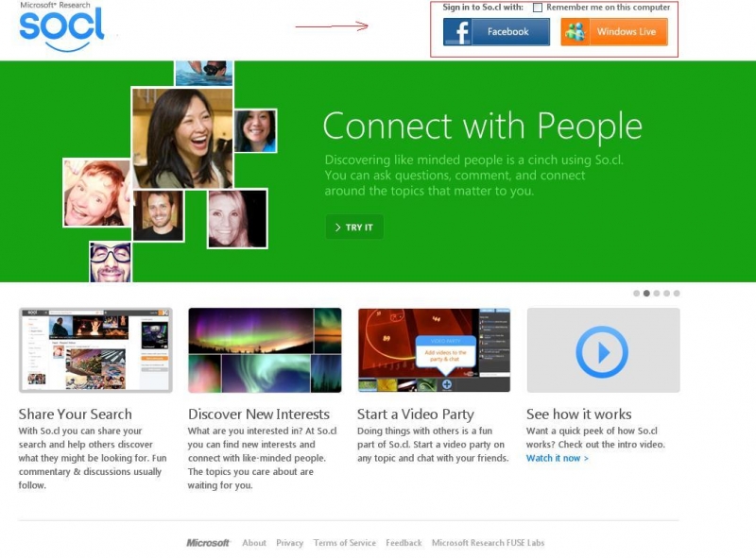
Task: Click the man with glasses photo
Action: click(111, 262)
